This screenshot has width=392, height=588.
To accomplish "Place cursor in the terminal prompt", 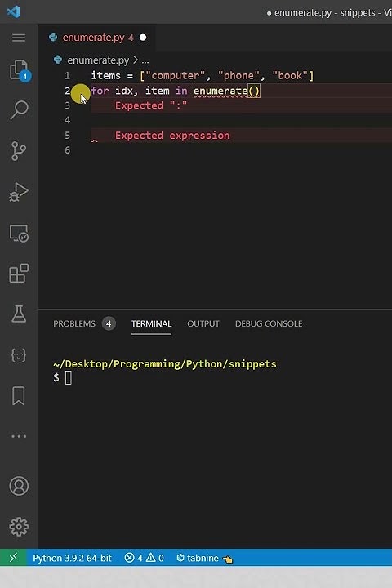I will point(69,377).
